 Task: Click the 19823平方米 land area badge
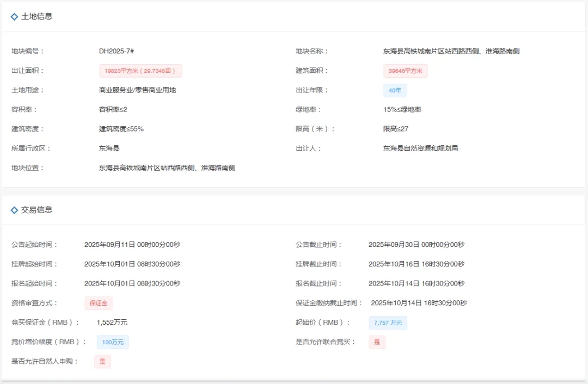click(140, 71)
